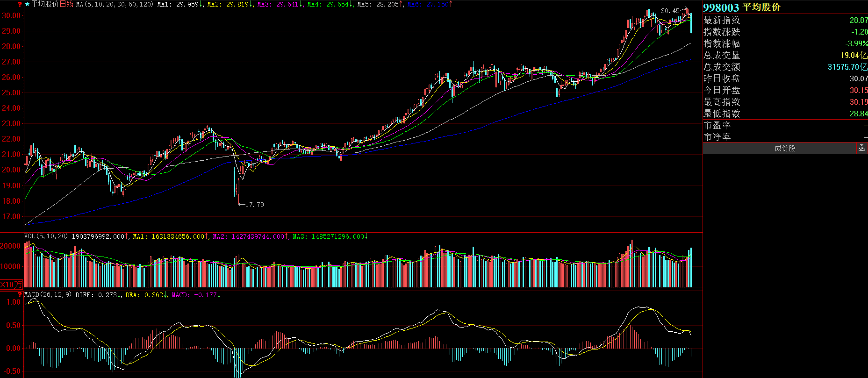
Task: Click the 市净率 row label
Action: pos(717,137)
